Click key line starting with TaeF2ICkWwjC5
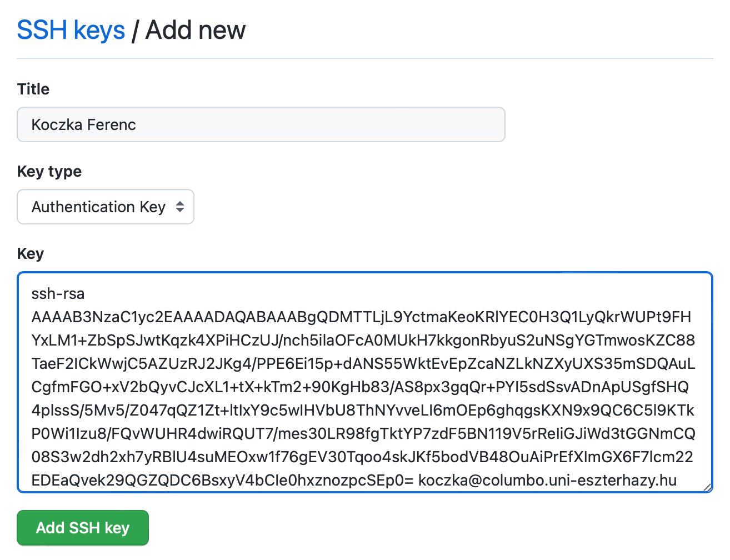The width and height of the screenshot is (730, 560). pos(363,363)
